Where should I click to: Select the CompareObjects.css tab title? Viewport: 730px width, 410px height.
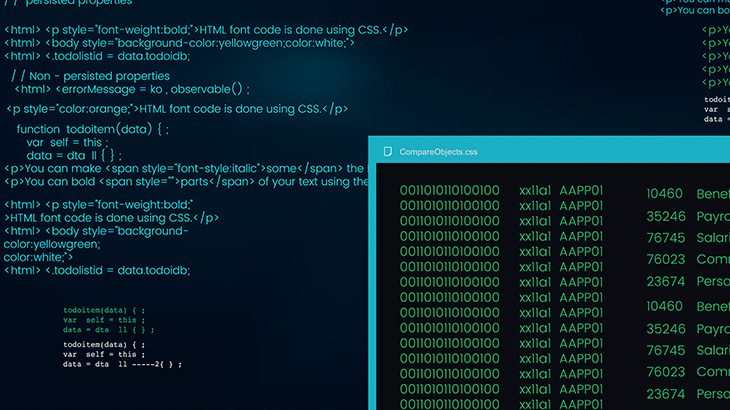tap(438, 152)
